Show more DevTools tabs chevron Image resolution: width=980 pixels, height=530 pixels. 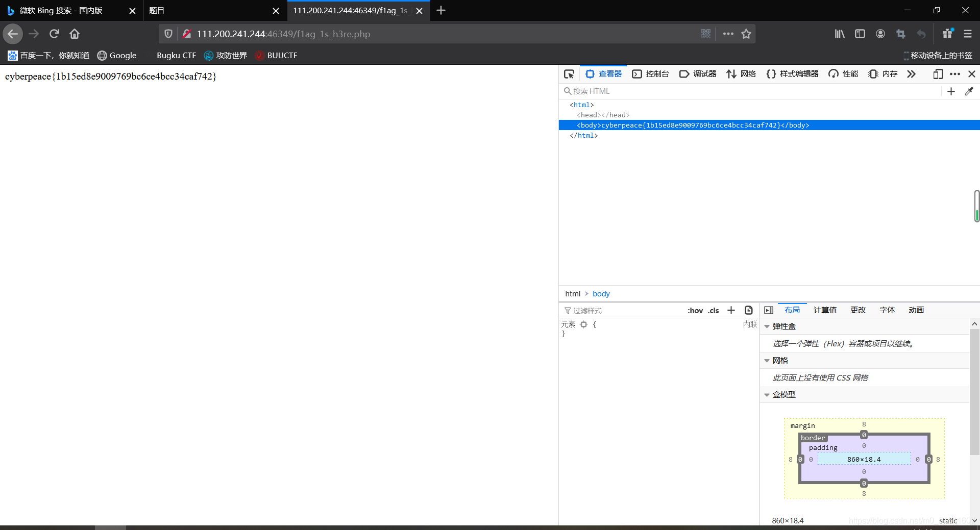tap(911, 74)
